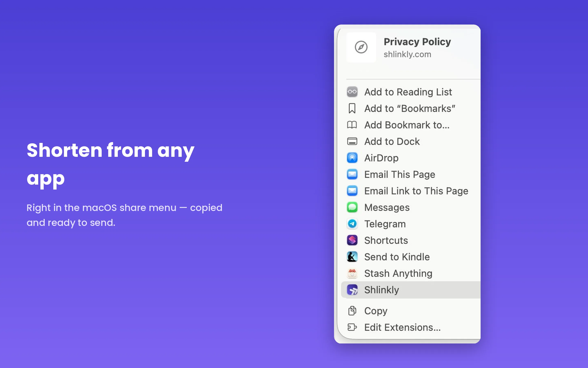This screenshot has height=368, width=588.
Task: Click the Mail icon beside Email This Page
Action: [352, 175]
